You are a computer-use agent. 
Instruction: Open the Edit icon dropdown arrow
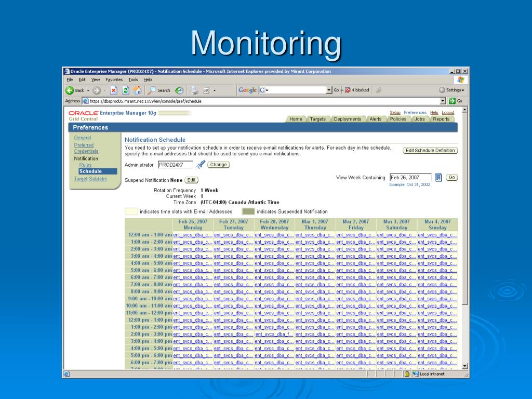click(215, 90)
